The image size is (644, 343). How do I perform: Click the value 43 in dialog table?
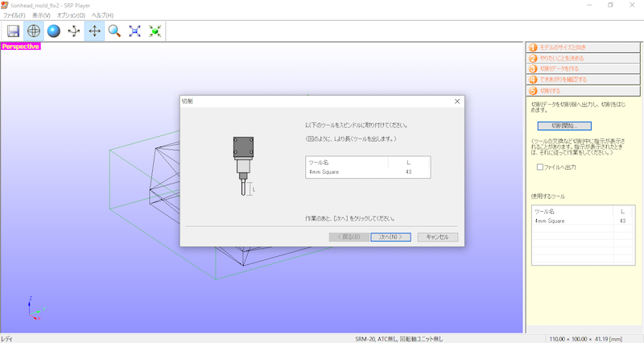[x=409, y=172]
